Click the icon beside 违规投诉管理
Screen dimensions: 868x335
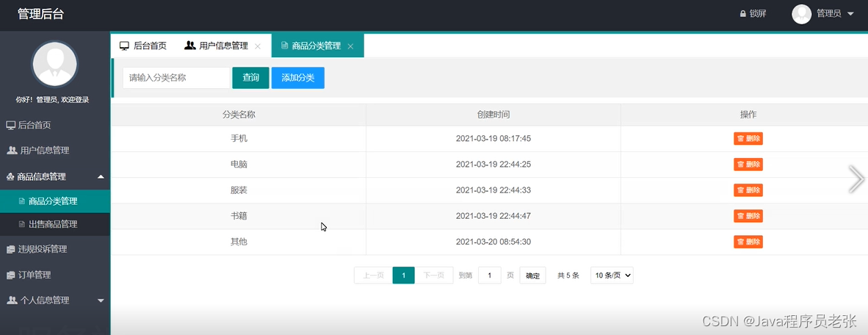coord(10,250)
